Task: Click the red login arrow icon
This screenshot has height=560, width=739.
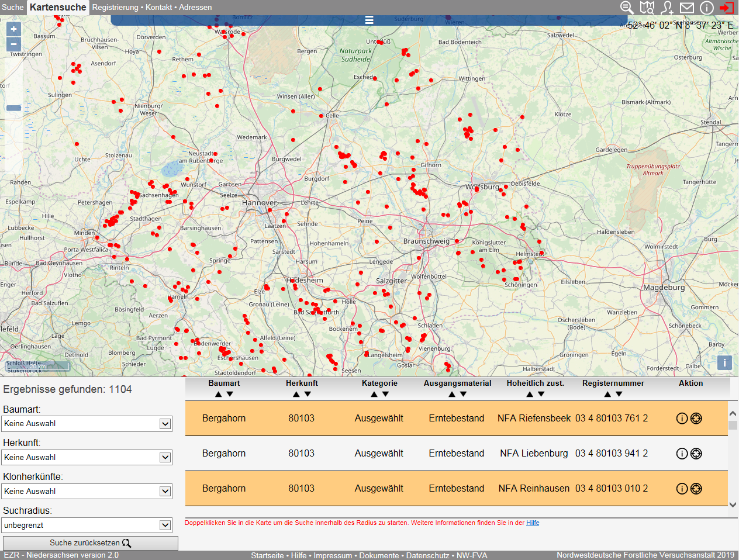Action: pos(727,8)
